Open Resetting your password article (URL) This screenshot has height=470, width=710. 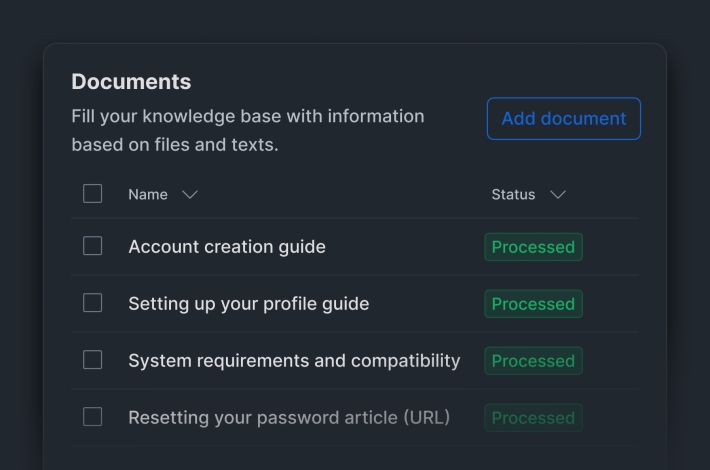(x=289, y=418)
